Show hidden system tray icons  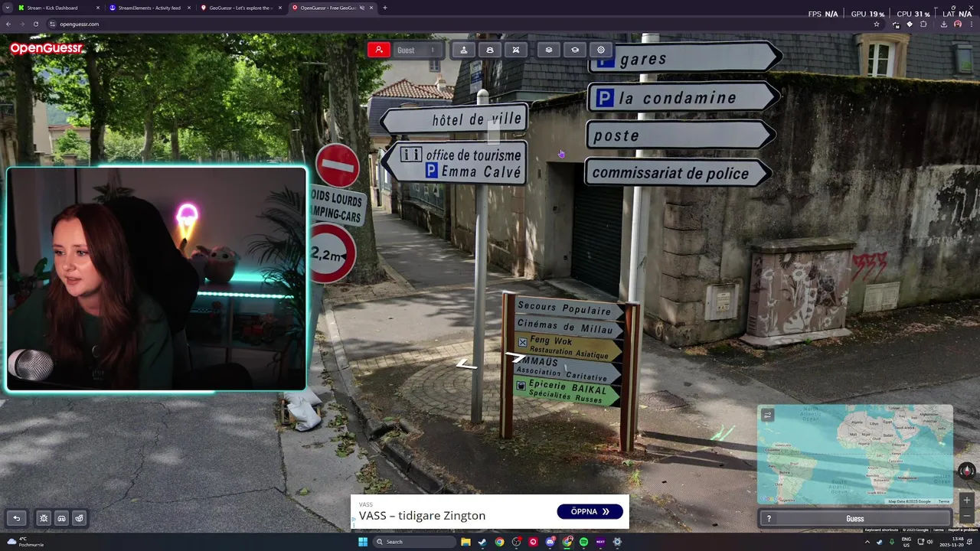pyautogui.click(x=867, y=542)
